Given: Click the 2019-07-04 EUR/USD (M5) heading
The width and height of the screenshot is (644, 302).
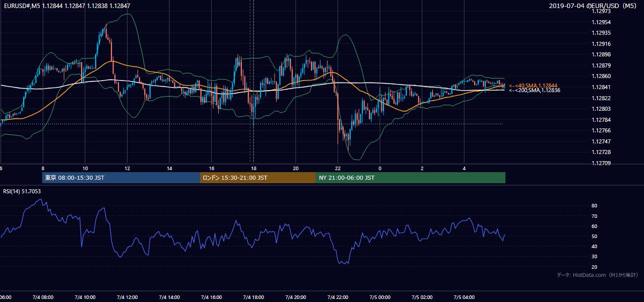Looking at the screenshot, I should [594, 6].
